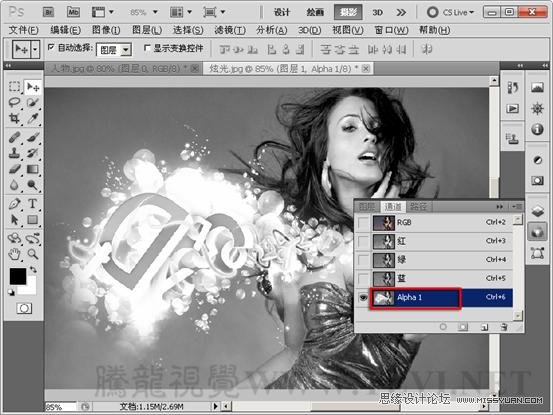Click the 85% zoom field in status bar

(x=60, y=407)
